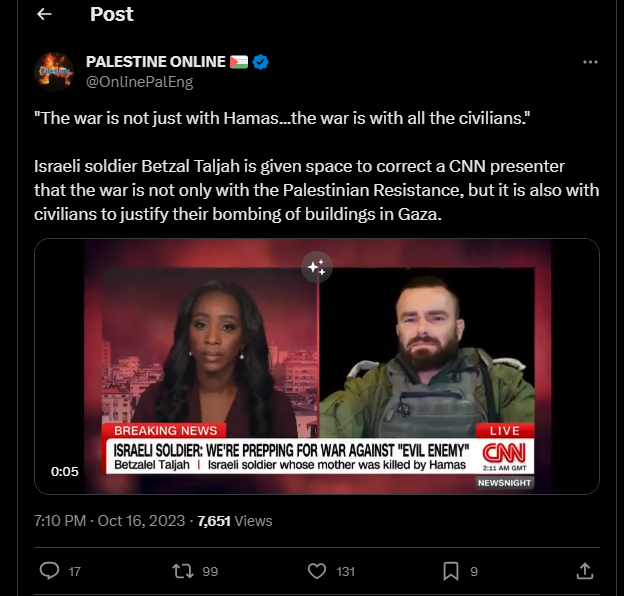Open the @OnlinePalEng handle link

(140, 82)
